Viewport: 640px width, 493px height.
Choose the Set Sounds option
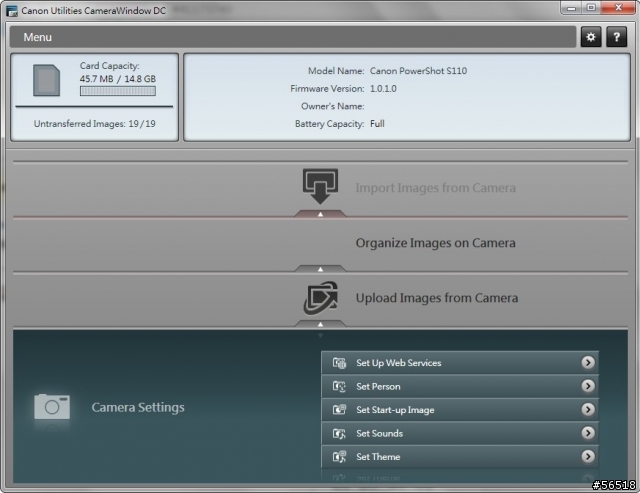click(x=460, y=433)
